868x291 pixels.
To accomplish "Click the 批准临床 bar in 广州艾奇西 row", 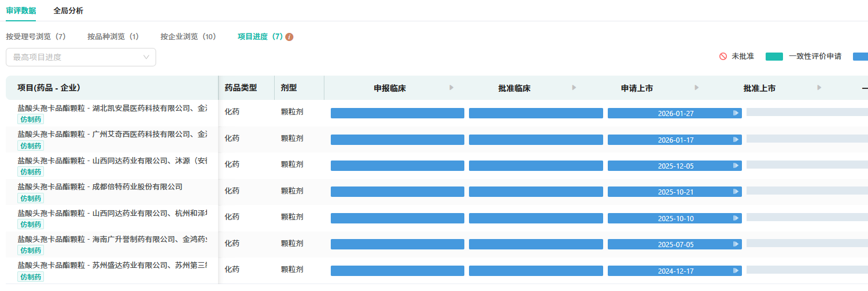I will (536, 140).
